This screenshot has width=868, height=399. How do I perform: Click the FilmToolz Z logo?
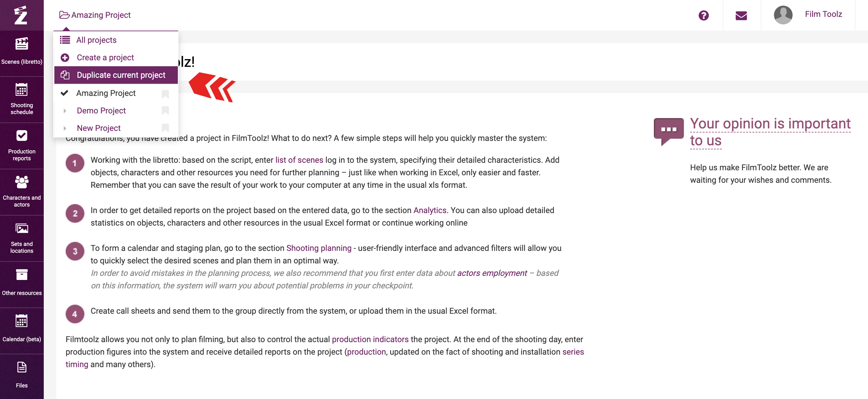click(x=21, y=15)
